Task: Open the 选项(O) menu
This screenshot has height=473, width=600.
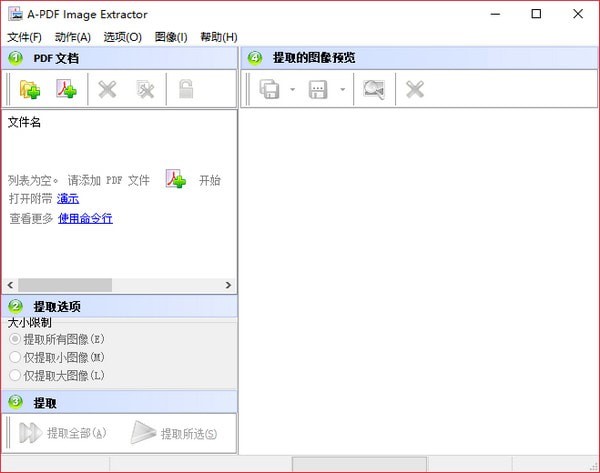Action: [122, 37]
